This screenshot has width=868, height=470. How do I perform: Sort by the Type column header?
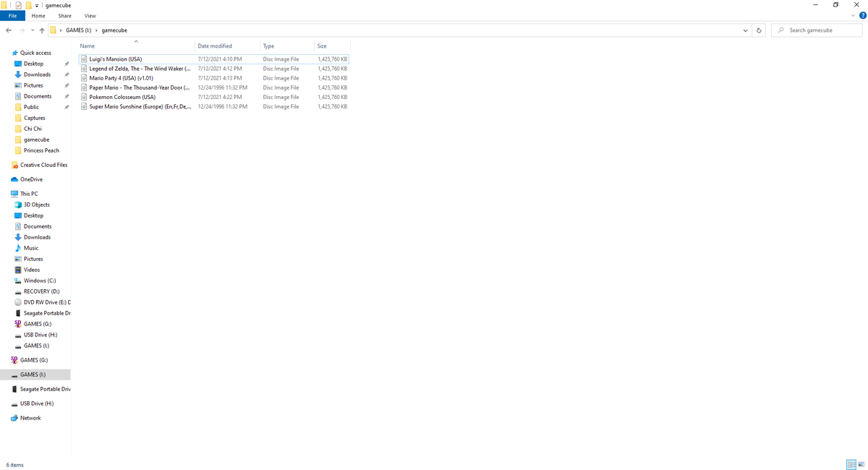286,46
